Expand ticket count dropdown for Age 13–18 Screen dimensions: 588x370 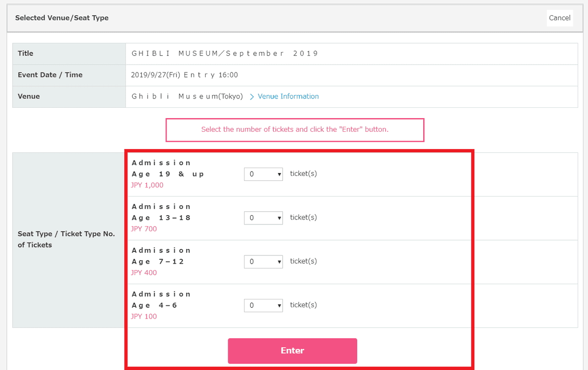263,218
